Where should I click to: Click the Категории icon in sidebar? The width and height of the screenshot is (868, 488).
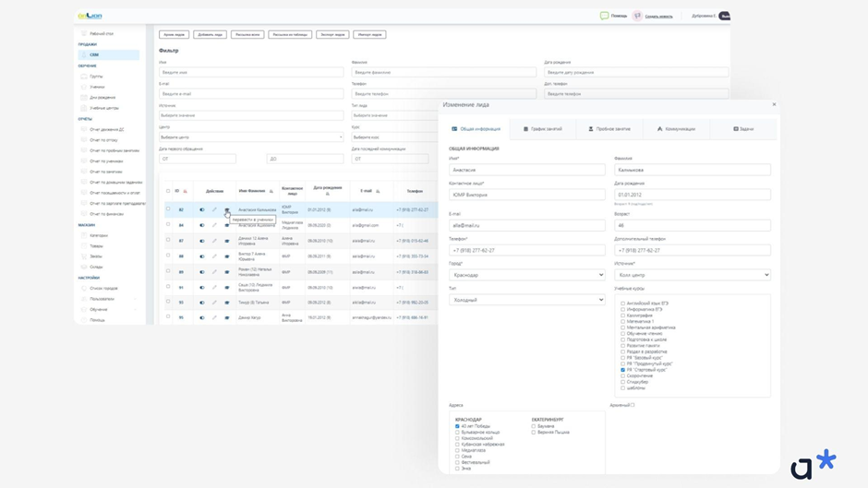84,235
